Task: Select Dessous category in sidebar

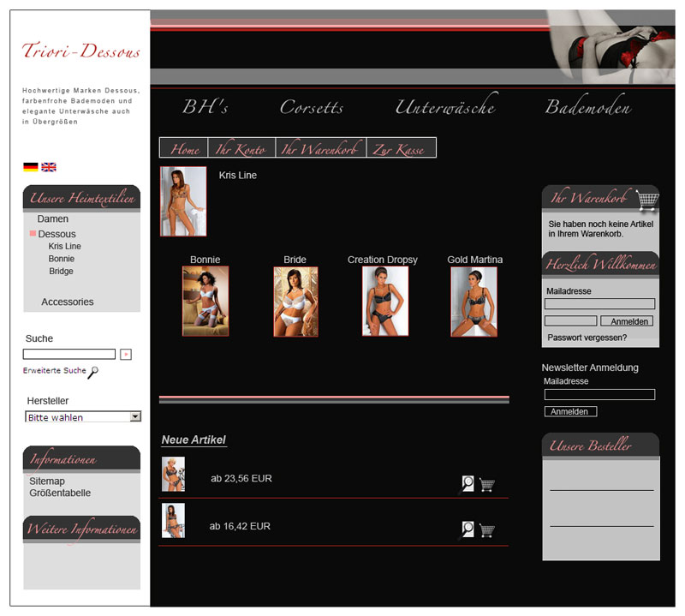Action: tap(57, 234)
